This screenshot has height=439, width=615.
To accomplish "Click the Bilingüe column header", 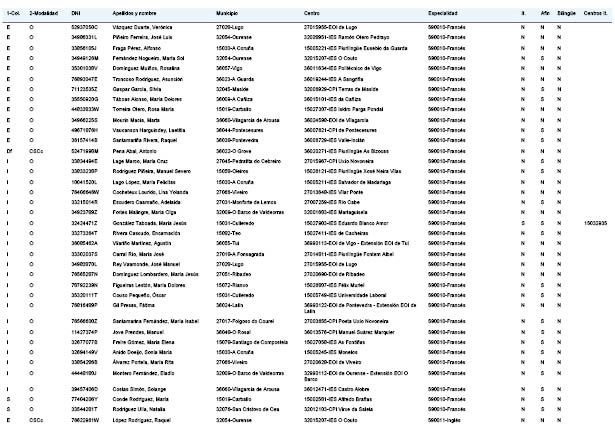I will (x=566, y=13).
